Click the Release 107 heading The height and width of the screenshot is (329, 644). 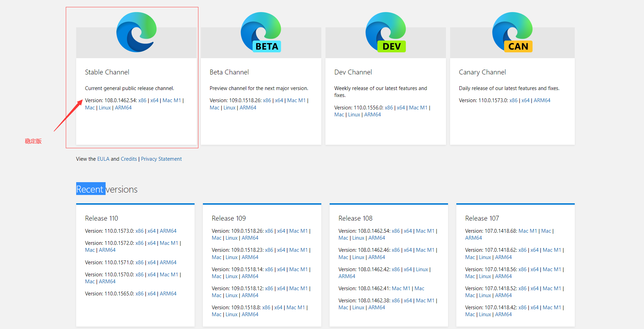click(482, 218)
